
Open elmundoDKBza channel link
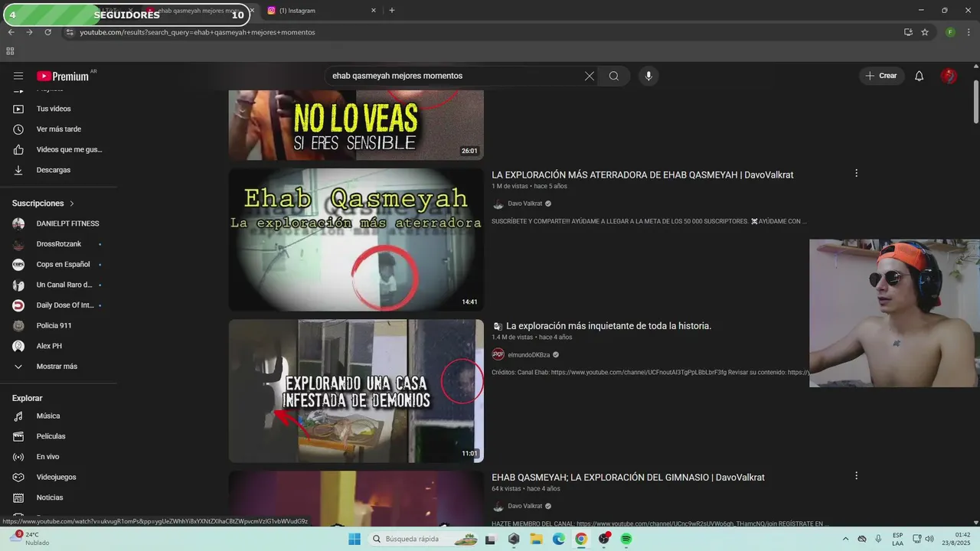point(528,354)
